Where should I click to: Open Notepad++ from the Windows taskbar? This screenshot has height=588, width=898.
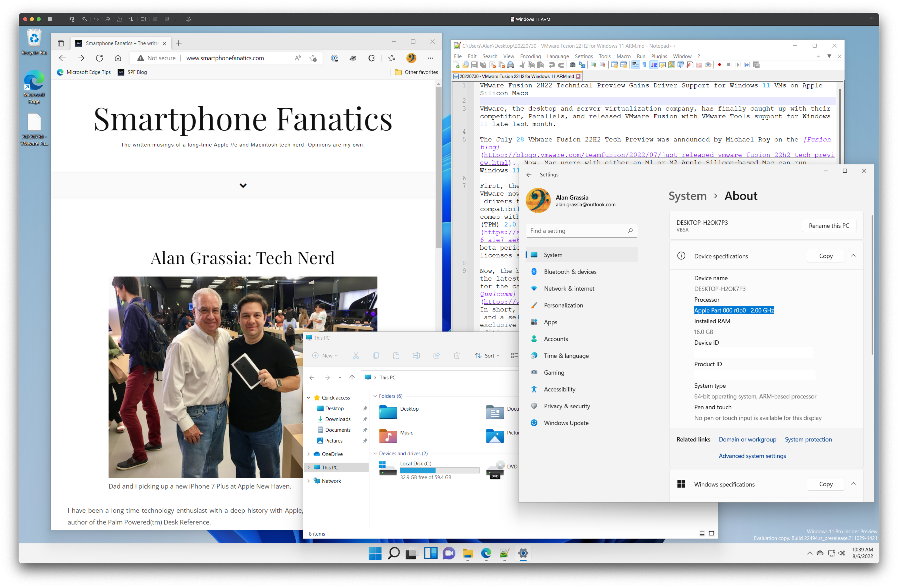[x=504, y=553]
